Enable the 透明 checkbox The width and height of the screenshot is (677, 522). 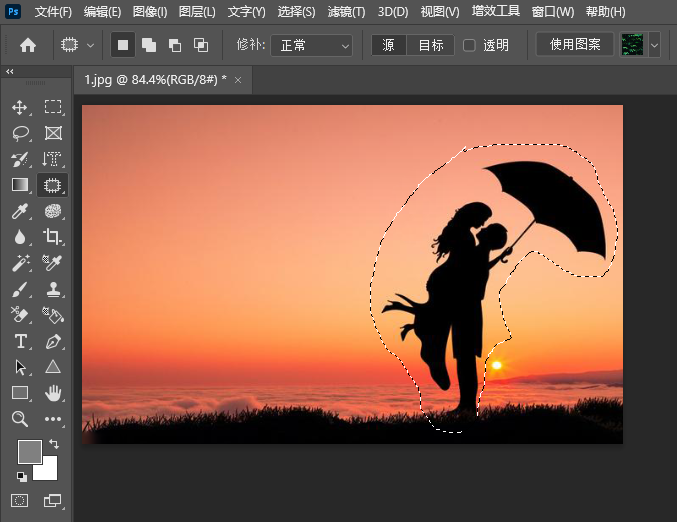point(469,45)
